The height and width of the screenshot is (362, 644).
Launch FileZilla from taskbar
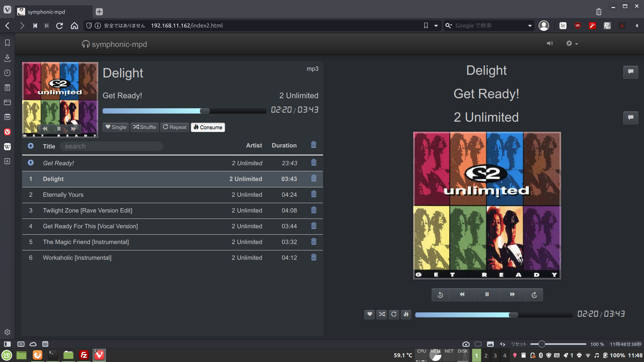[84, 355]
